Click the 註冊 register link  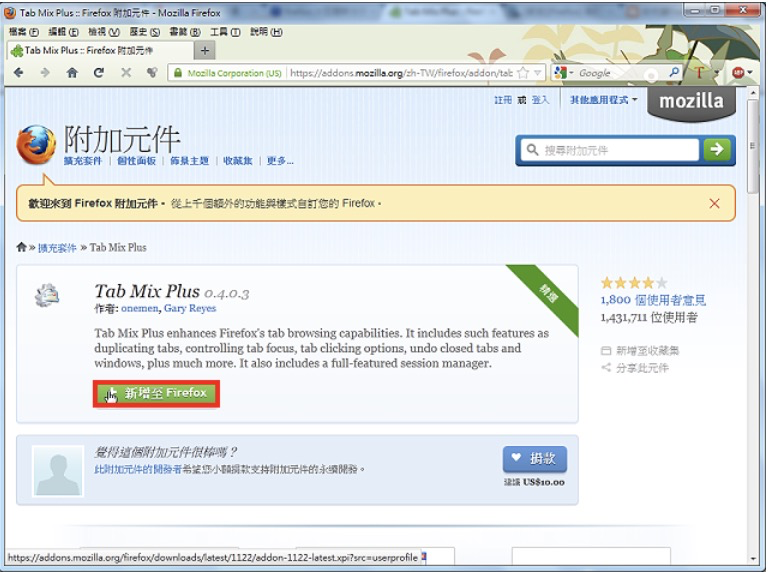click(502, 100)
